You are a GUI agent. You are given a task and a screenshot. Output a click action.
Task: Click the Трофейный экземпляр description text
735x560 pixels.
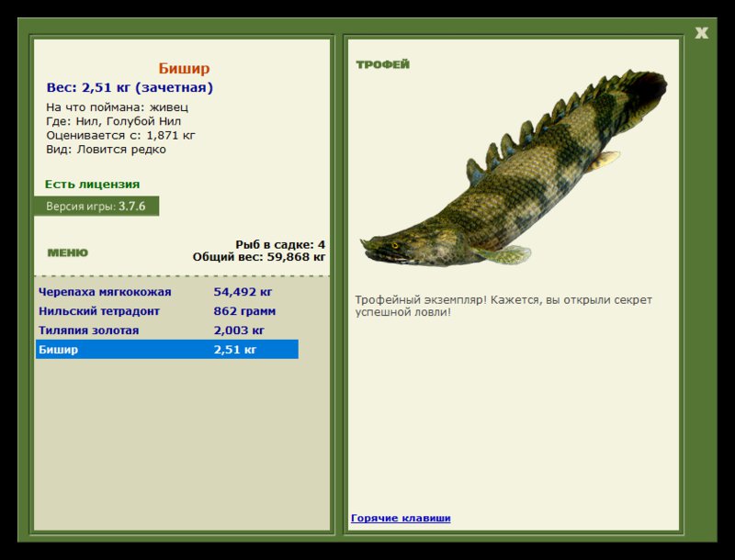pyautogui.click(x=503, y=306)
